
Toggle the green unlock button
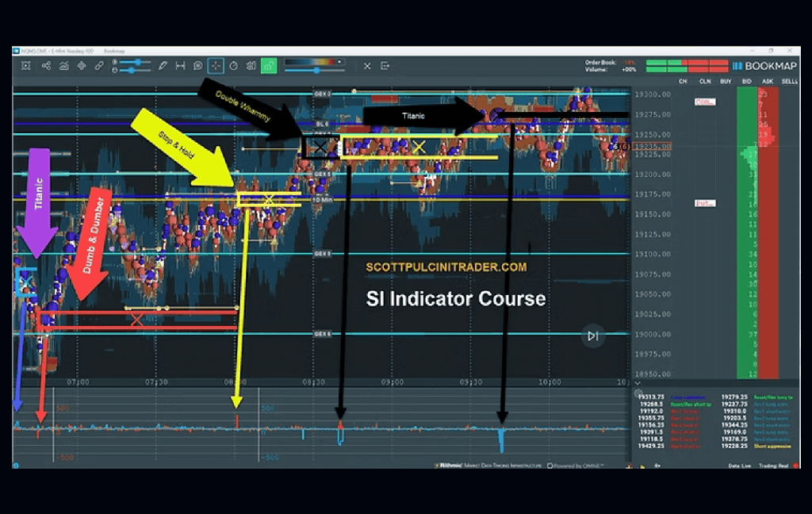pyautogui.click(x=269, y=66)
